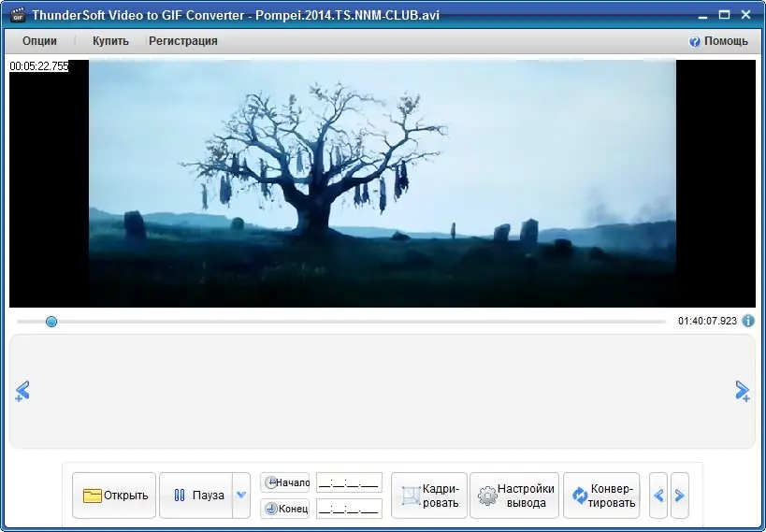Screen dimensions: 766x532
Task: Click the Открыть open file button
Action: coord(114,496)
